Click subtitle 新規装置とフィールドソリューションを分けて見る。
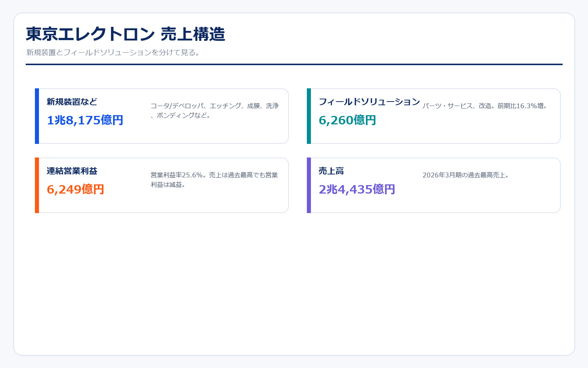 pyautogui.click(x=113, y=53)
